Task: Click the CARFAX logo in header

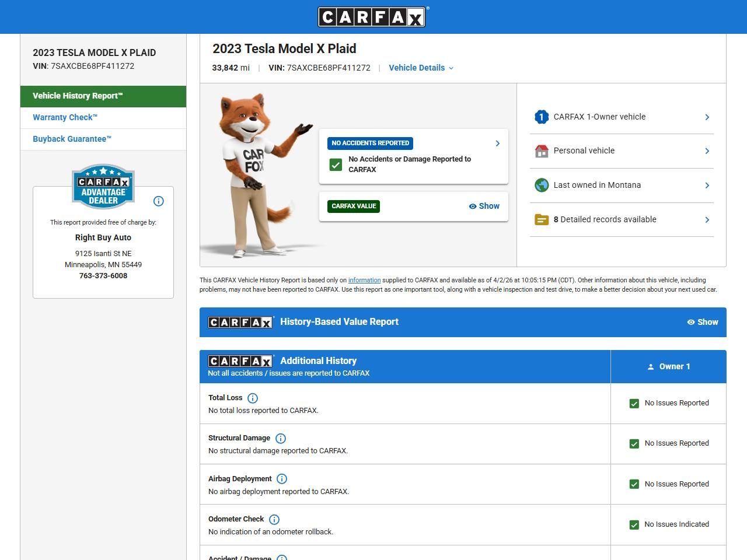Action: pyautogui.click(x=372, y=17)
